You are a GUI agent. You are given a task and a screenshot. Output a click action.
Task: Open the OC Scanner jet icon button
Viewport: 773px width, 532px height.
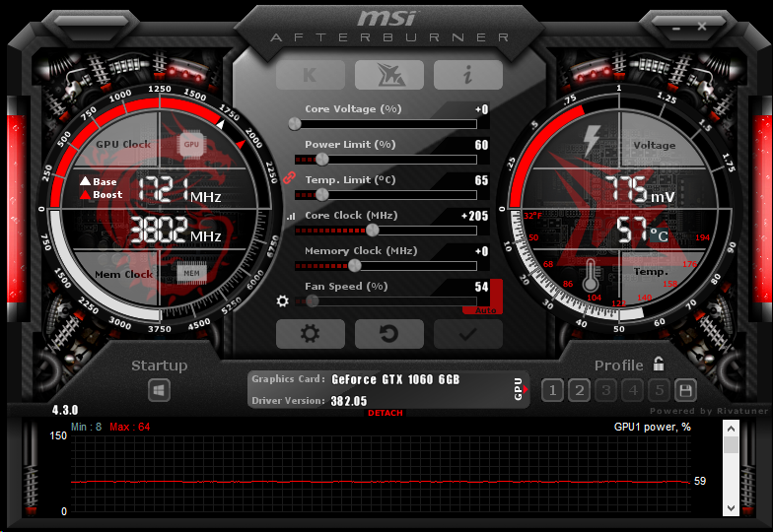click(x=388, y=75)
